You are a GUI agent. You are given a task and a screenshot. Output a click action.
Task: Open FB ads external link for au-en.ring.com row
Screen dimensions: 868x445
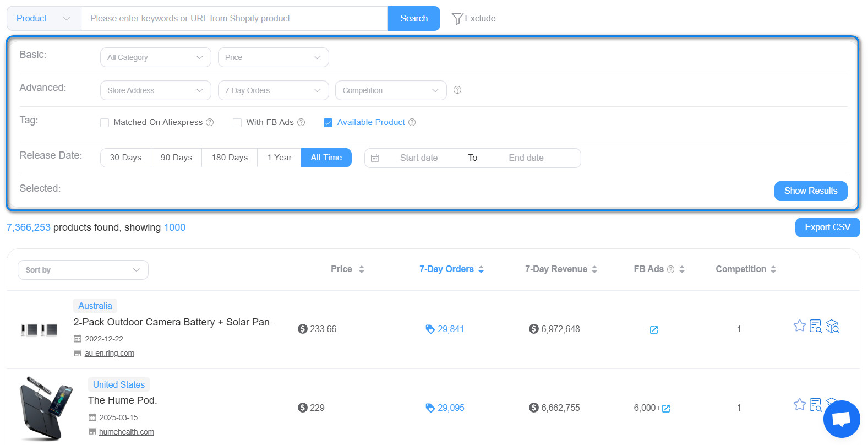point(654,330)
